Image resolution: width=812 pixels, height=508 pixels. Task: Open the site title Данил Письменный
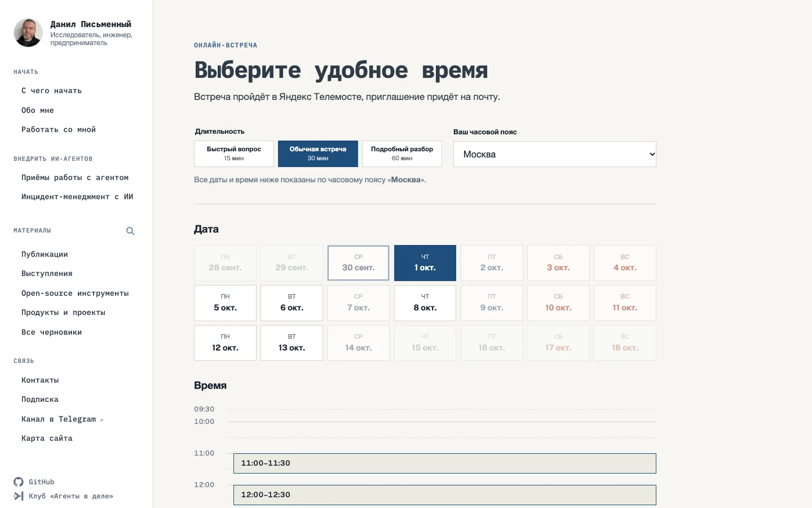click(91, 24)
